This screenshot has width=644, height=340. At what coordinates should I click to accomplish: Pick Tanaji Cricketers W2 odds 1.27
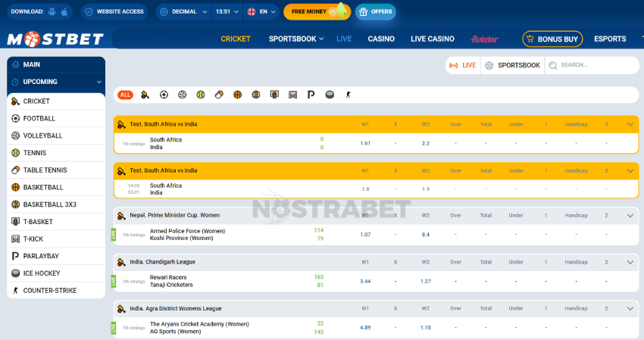[x=426, y=281]
